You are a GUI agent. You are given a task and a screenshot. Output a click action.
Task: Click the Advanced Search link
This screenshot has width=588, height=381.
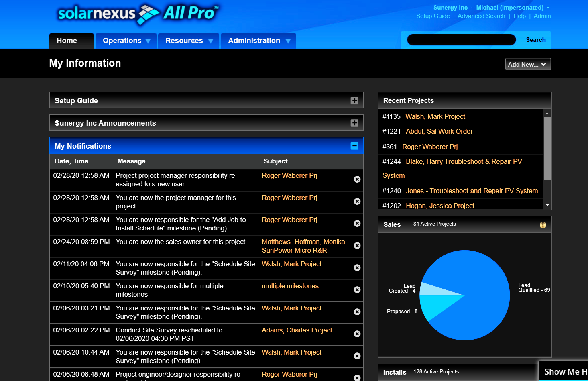(481, 16)
